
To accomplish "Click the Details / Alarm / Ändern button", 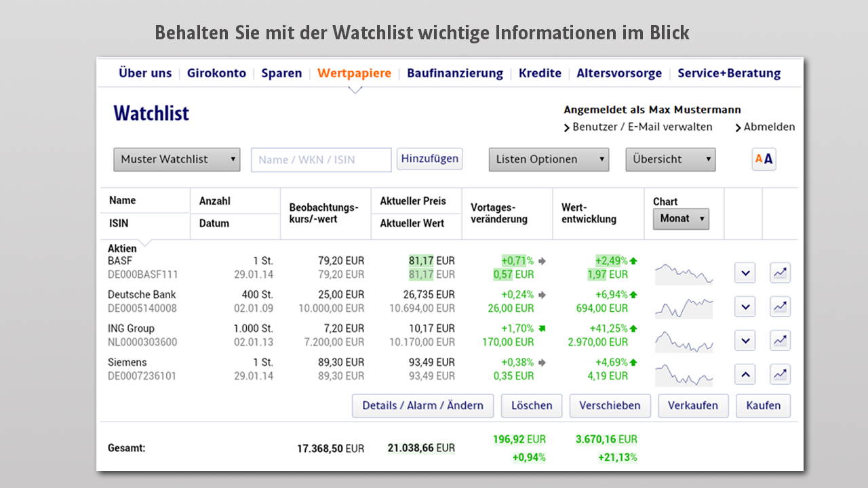I will (x=423, y=405).
